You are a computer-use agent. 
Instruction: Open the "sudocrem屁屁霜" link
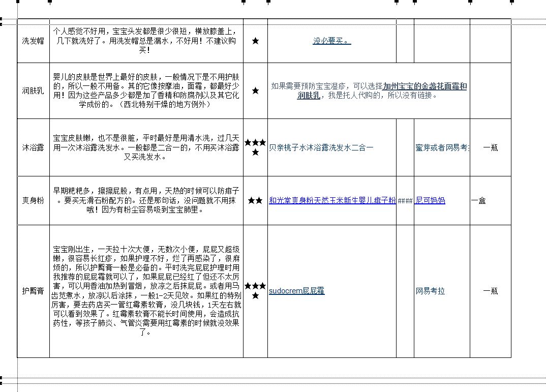296,291
